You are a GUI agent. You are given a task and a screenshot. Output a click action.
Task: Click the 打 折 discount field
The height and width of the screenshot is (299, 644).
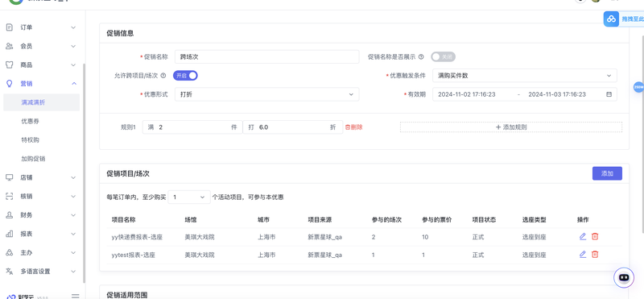[293, 127]
